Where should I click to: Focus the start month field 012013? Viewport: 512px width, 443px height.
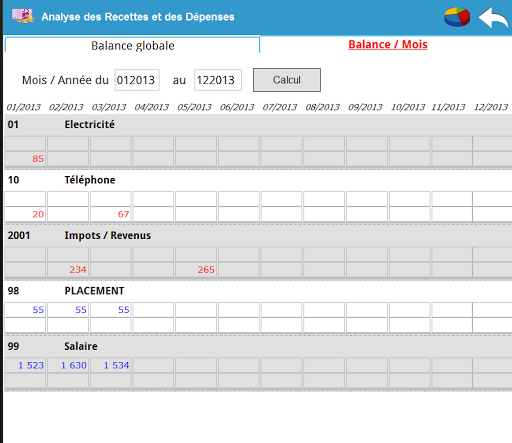[137, 80]
